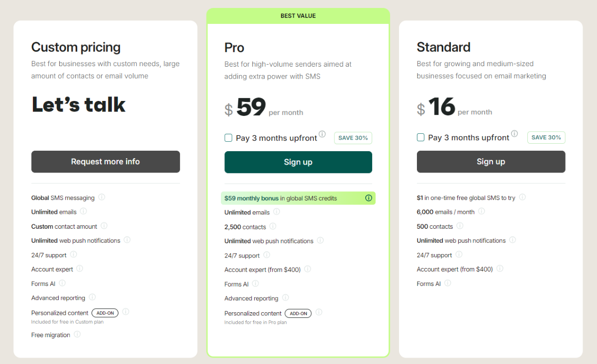Image resolution: width=597 pixels, height=364 pixels.
Task: Click info icon beside Pro Account expert
Action: tap(307, 269)
